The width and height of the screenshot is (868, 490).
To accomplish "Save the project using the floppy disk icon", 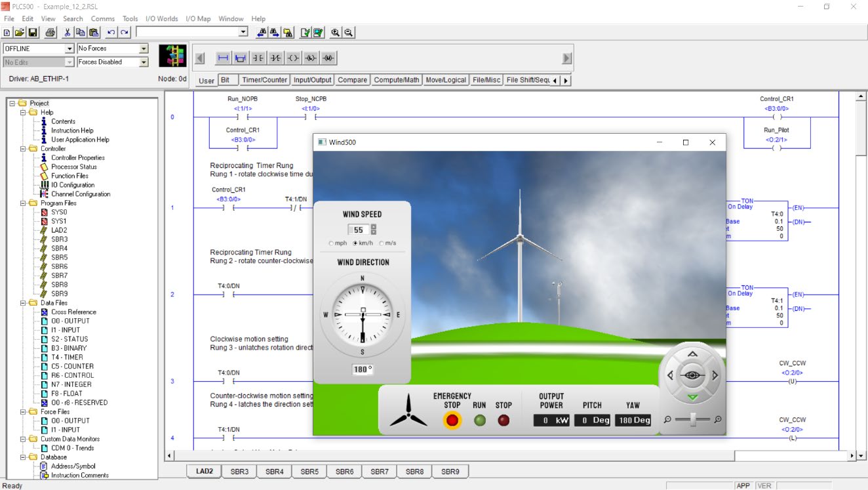I will pyautogui.click(x=32, y=32).
